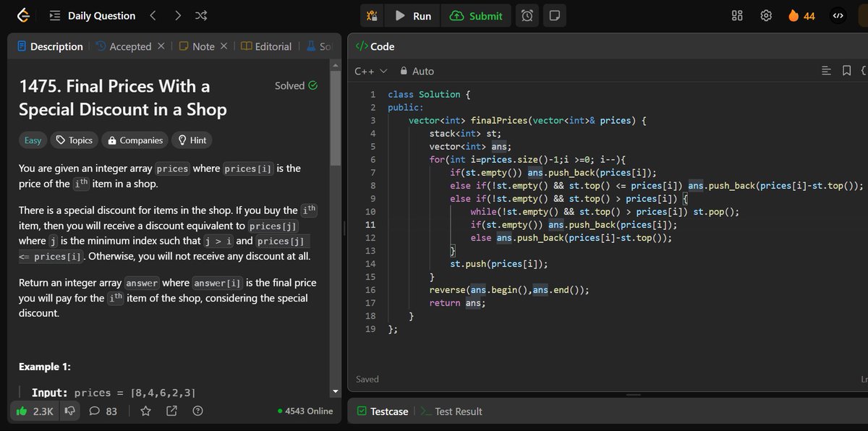868x431 pixels.
Task: Show the Topics tag
Action: pyautogui.click(x=75, y=140)
